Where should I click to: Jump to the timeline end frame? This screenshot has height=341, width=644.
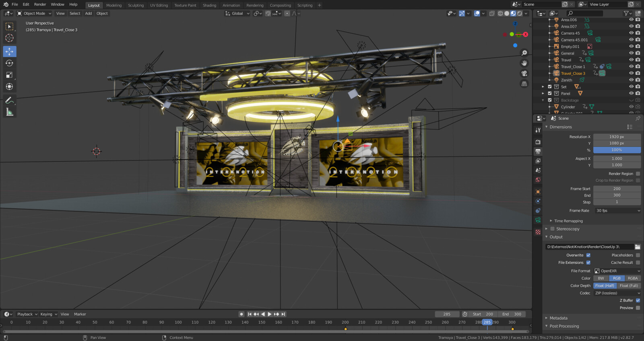(283, 314)
